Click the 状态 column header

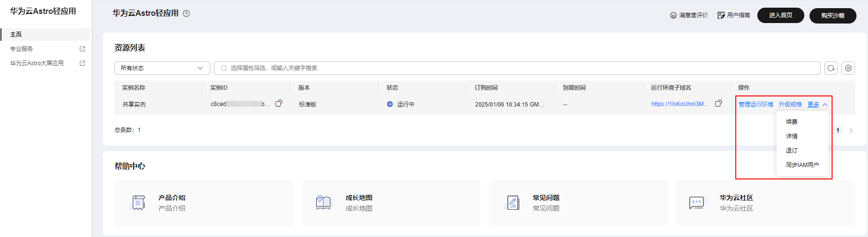click(392, 88)
